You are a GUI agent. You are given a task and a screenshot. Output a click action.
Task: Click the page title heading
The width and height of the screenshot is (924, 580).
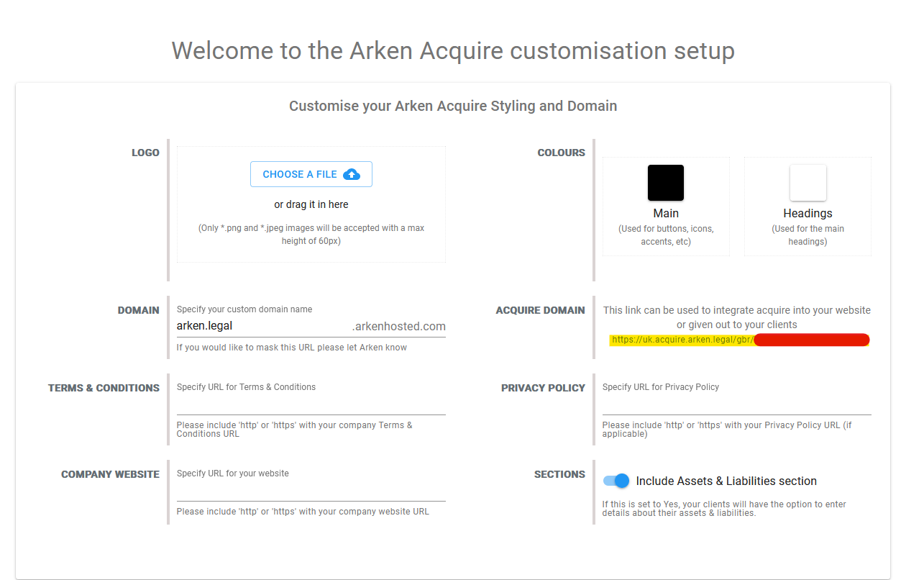453,51
